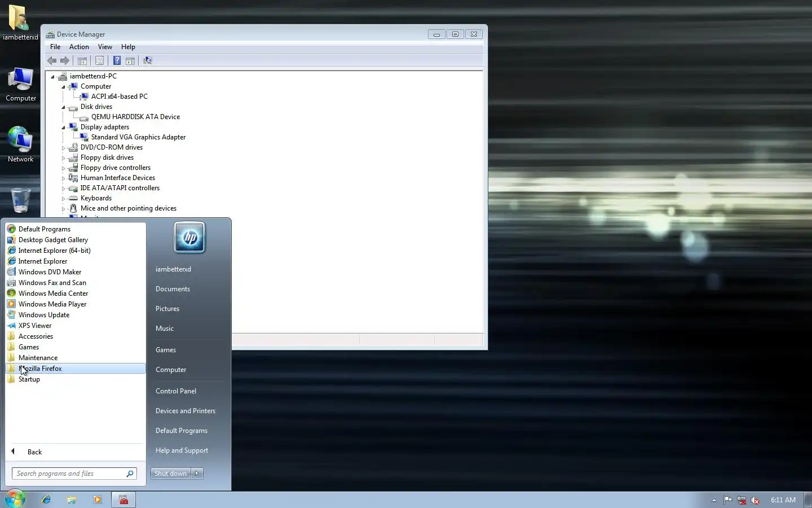
Task: Open the Action menu
Action: pyautogui.click(x=79, y=47)
